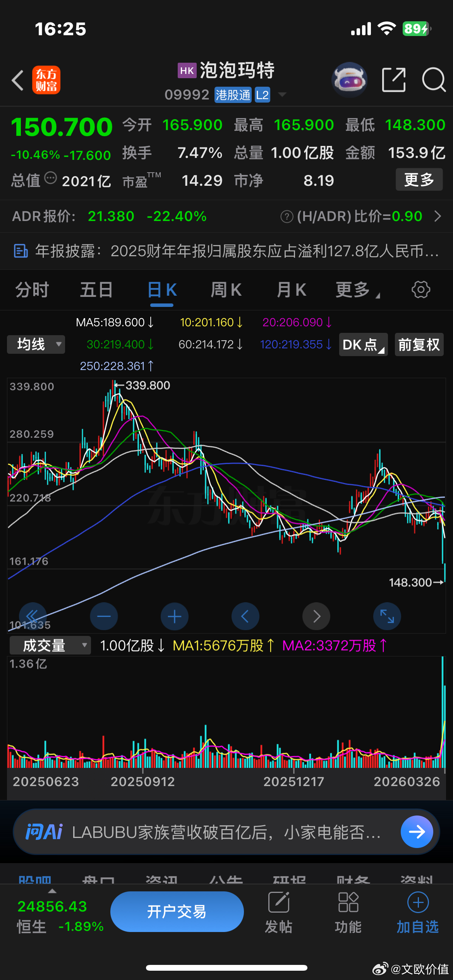
Task: Open the robot assistant avatar
Action: pyautogui.click(x=349, y=80)
